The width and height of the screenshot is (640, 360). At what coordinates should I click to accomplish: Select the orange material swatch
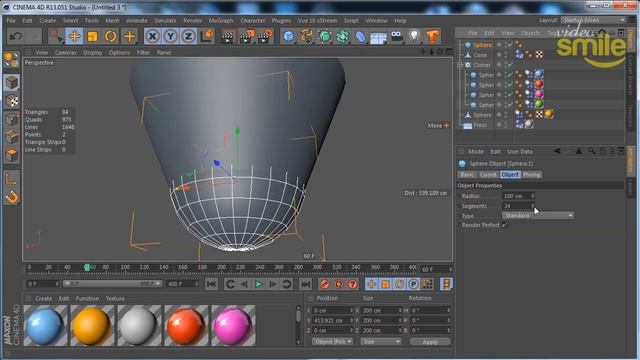pyautogui.click(x=92, y=325)
